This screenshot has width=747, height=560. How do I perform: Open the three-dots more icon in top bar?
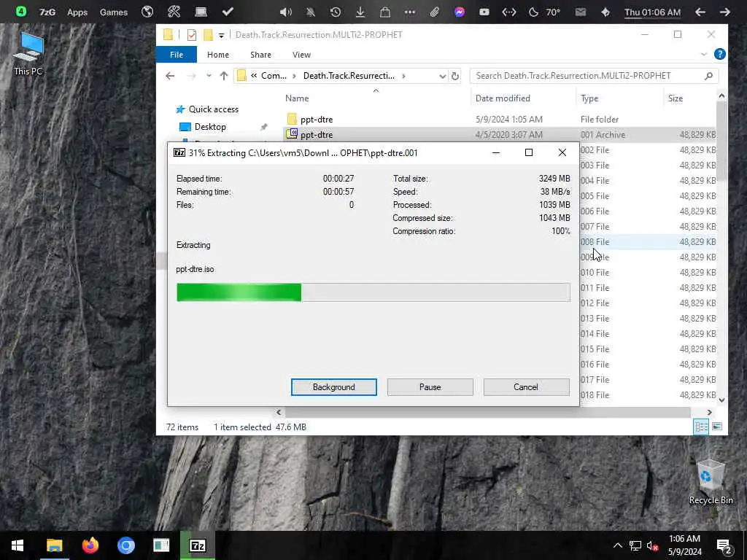click(x=410, y=12)
